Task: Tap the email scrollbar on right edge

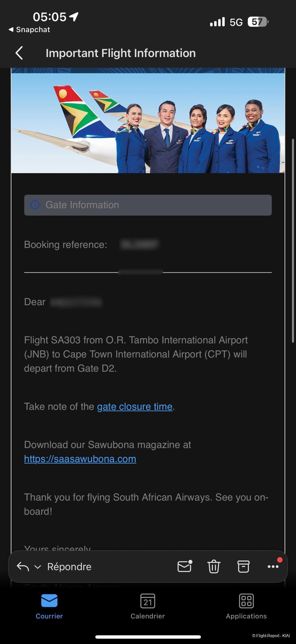Action: tap(293, 240)
